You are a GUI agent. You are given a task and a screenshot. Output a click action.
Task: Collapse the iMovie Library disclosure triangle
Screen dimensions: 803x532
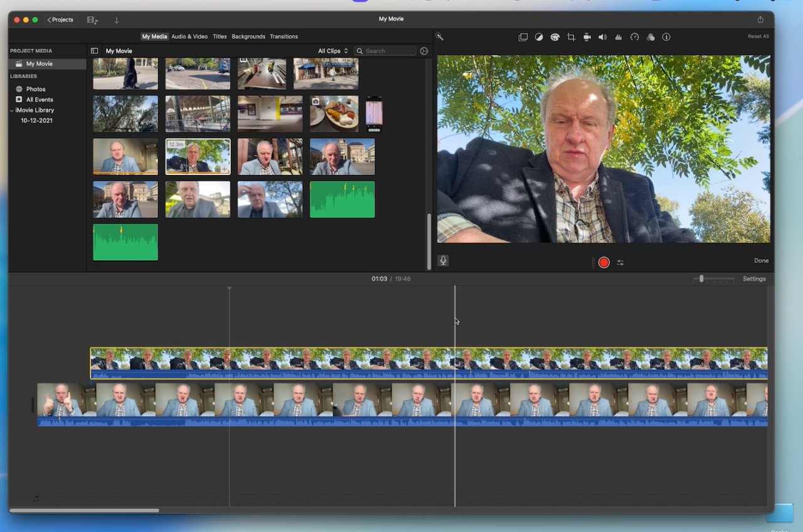pos(11,110)
